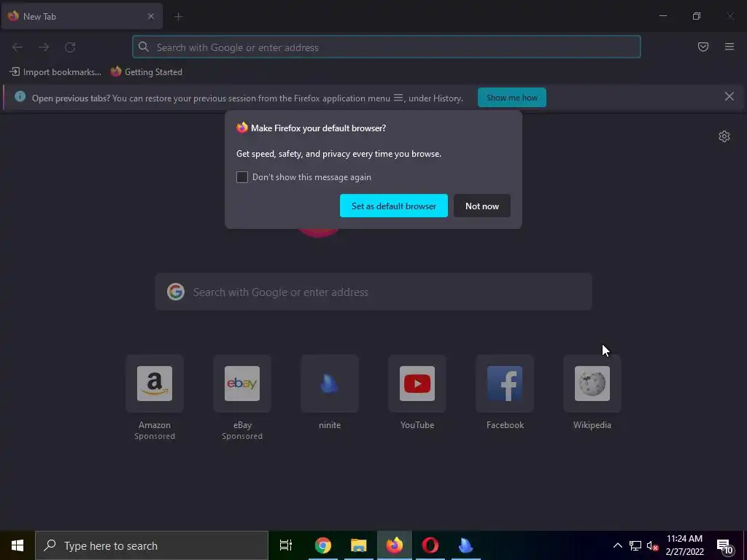Screen dimensions: 747x560
Task: Click the page Google search box
Action: click(x=373, y=292)
